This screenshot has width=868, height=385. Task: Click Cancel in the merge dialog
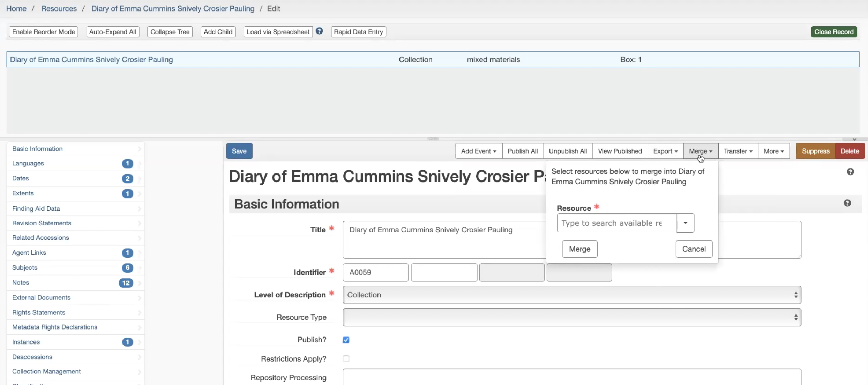click(x=694, y=249)
